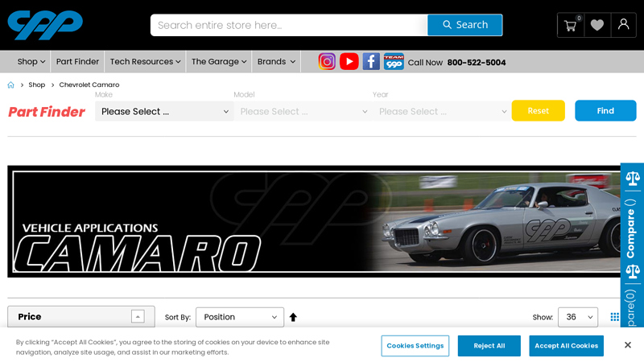This screenshot has width=644, height=362.
Task: Focus the store search input field
Action: pyautogui.click(x=289, y=25)
